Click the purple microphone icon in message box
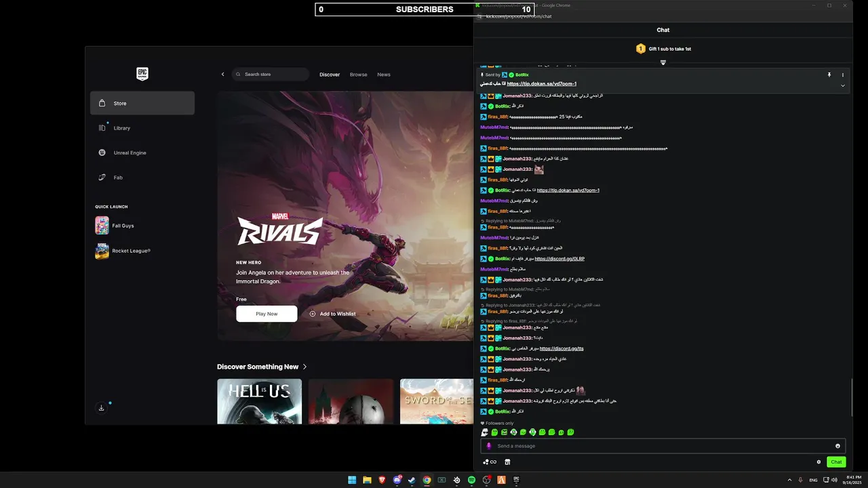Viewport: 868px width, 488px height. pyautogui.click(x=489, y=446)
